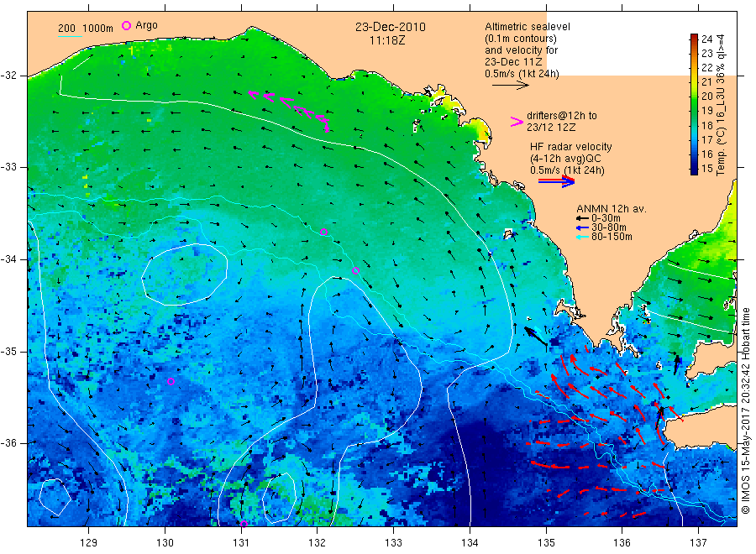Click the "Argo" legend label
Image resolution: width=756 pixels, height=554 pixels.
pos(146,25)
